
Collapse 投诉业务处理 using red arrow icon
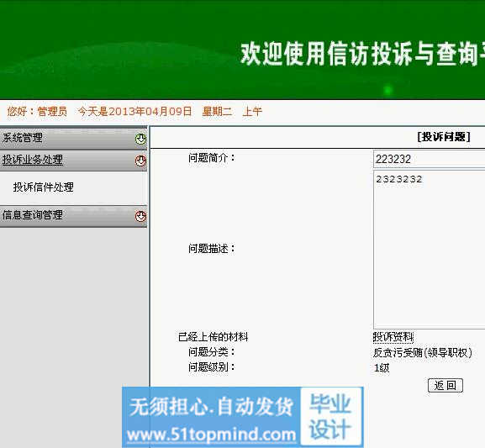pos(140,161)
